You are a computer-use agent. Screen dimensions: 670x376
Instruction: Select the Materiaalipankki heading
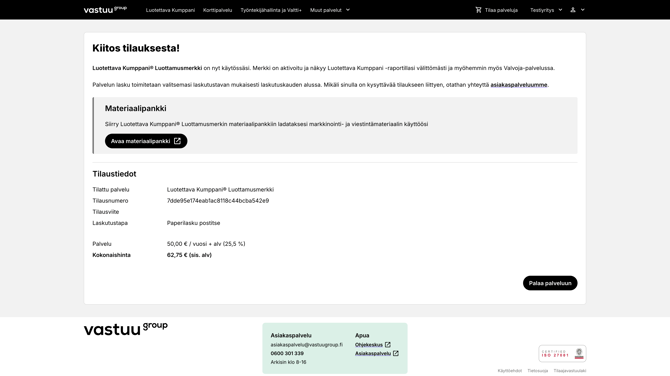[135, 108]
